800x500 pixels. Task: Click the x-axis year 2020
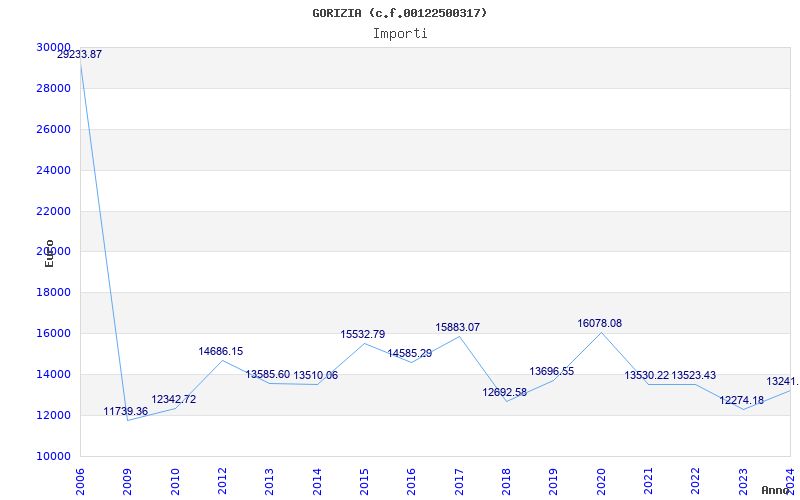click(x=601, y=482)
